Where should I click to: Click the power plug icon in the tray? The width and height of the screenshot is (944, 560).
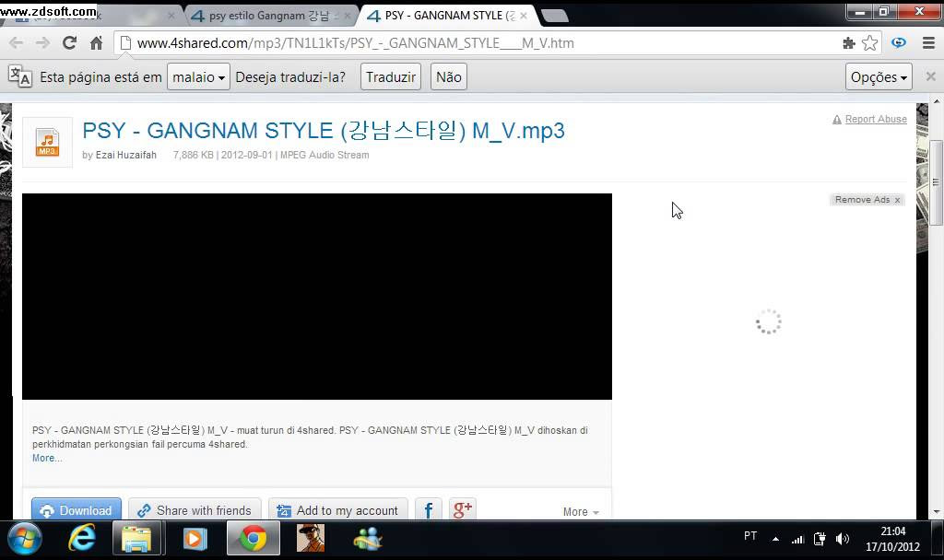820,539
